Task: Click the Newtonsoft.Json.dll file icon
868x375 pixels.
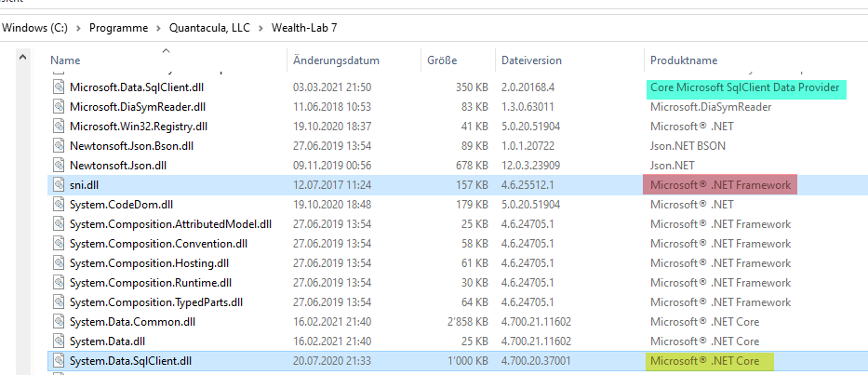Action: tap(60, 165)
